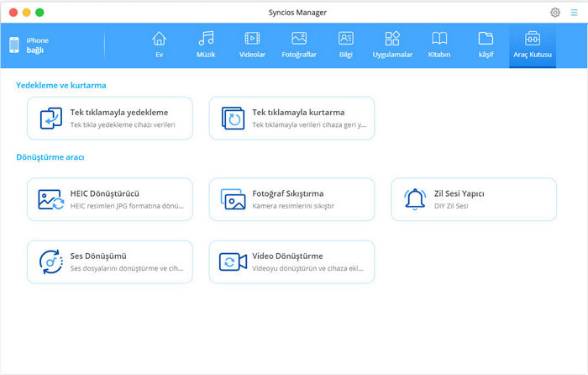
Task: Switch to the Videolar tab label
Action: click(x=252, y=55)
